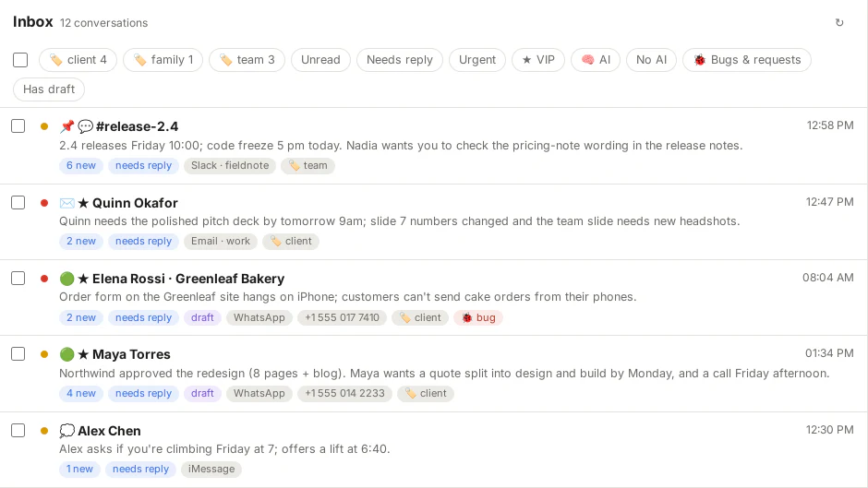Click needs reply badge on Quinn Okafor
868x488 pixels.
click(x=143, y=242)
